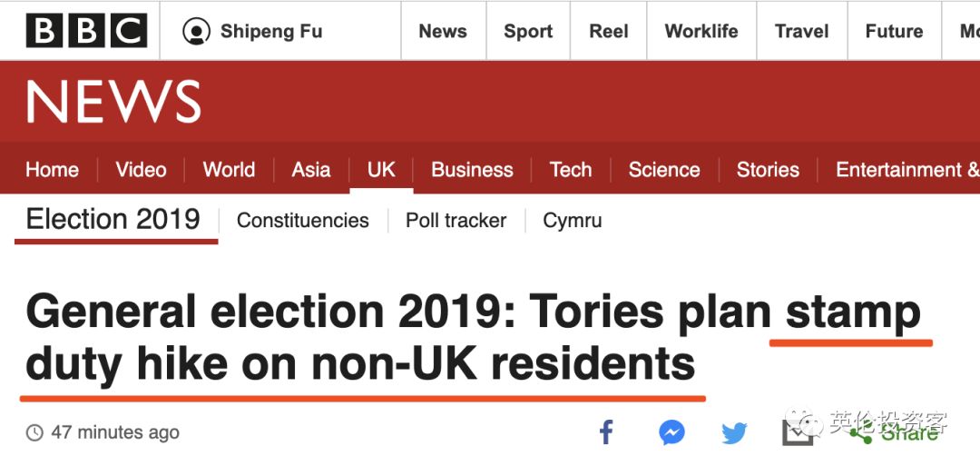Viewport: 980px width, 466px height.
Task: Open the Shipeng Fu account profile icon
Action: pos(196,32)
